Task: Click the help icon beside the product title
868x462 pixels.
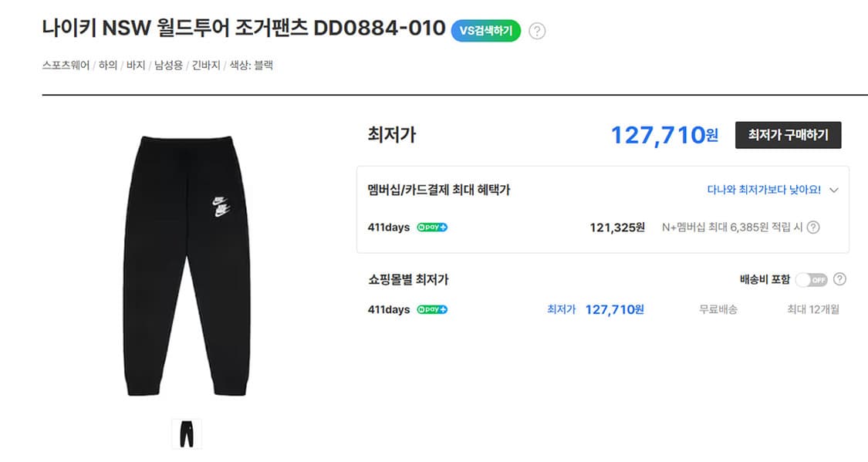Action: [538, 30]
